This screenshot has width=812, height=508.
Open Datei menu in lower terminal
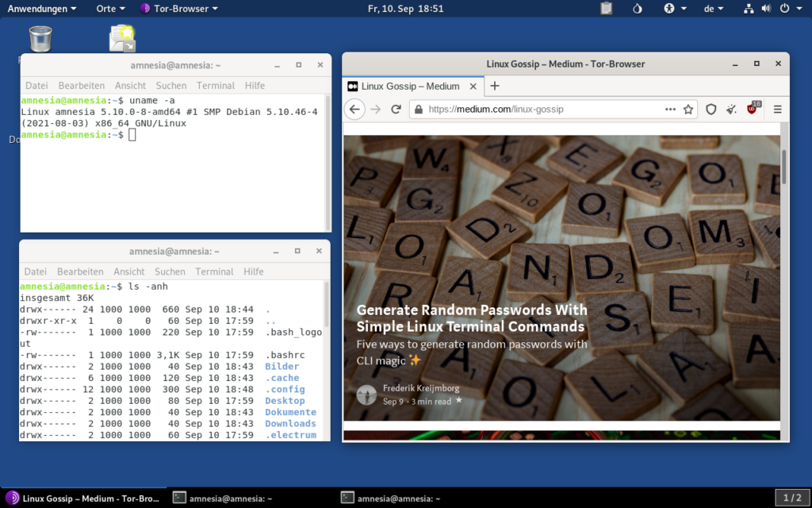pyautogui.click(x=35, y=271)
